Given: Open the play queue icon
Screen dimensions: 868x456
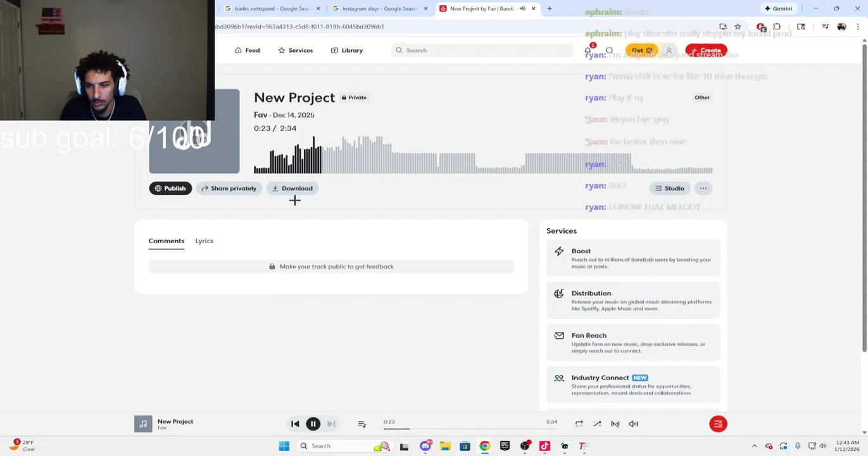Looking at the screenshot, I should pos(362,424).
